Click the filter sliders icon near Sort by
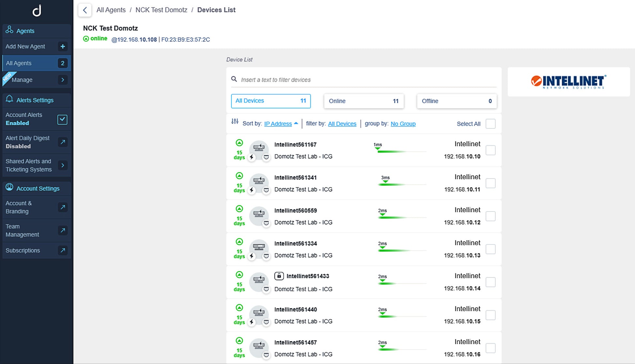Image resolution: width=635 pixels, height=364 pixels. pos(235,122)
